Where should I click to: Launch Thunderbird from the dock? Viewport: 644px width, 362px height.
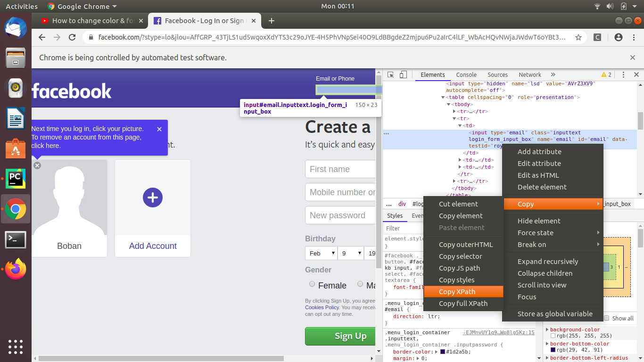16,28
